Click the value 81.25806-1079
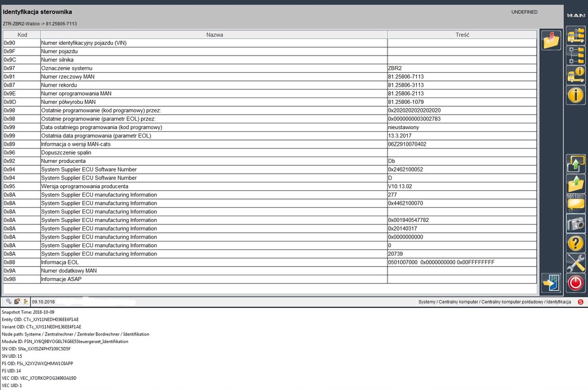The image size is (588, 390). point(406,102)
